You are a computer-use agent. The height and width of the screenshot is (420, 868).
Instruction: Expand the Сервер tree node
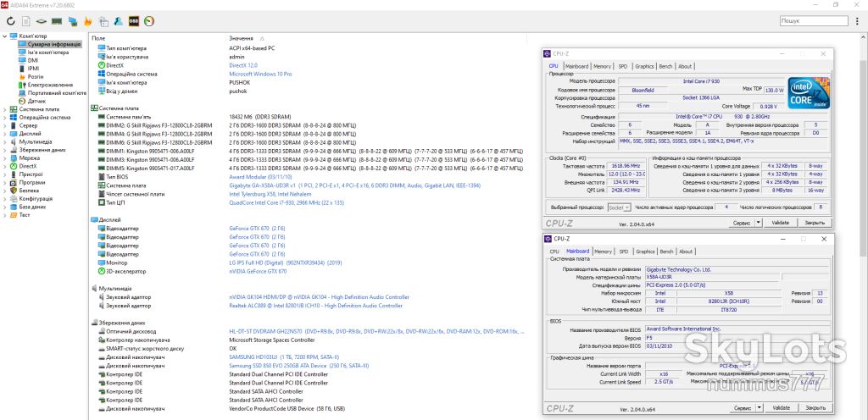point(5,125)
